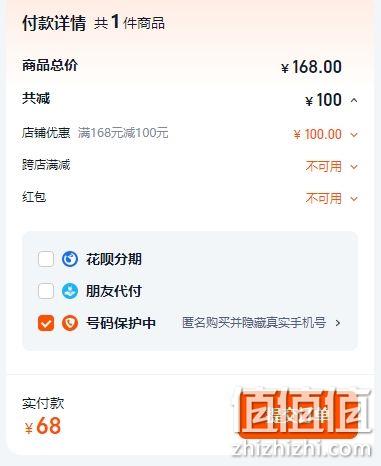381x466 pixels.
Task: Click the 号码保护中 label text
Action: coord(121,323)
